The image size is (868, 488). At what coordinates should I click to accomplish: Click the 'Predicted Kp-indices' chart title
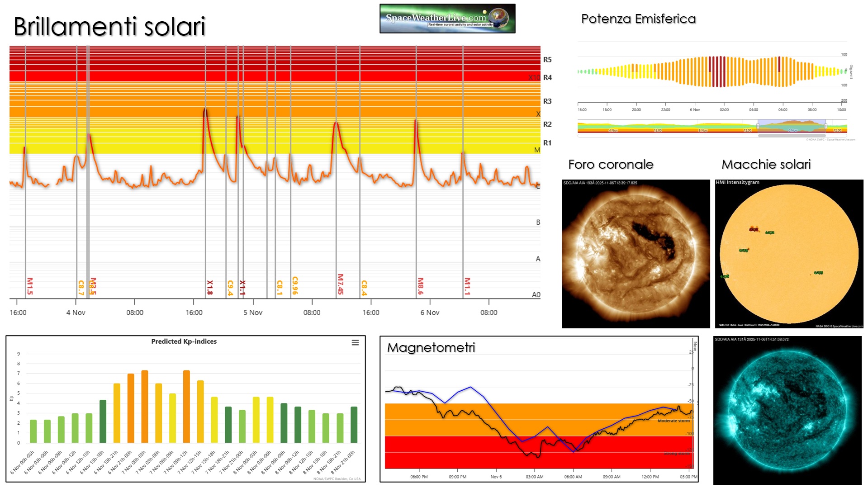click(x=184, y=341)
